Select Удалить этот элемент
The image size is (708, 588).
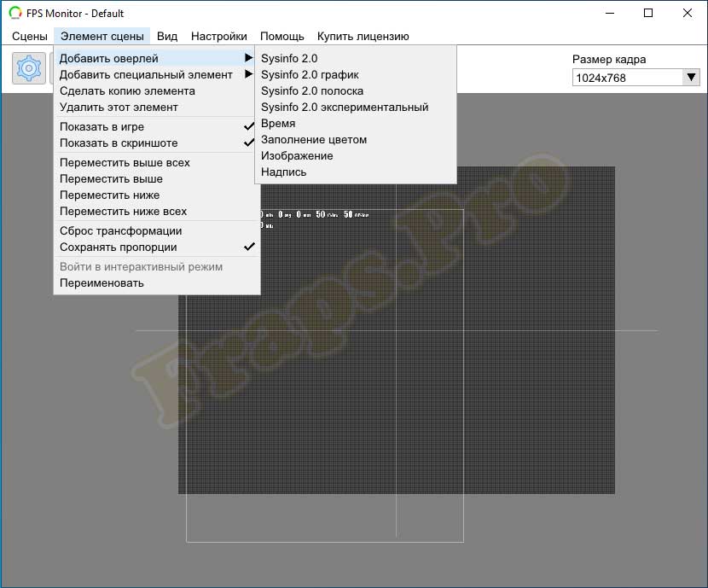(156, 107)
